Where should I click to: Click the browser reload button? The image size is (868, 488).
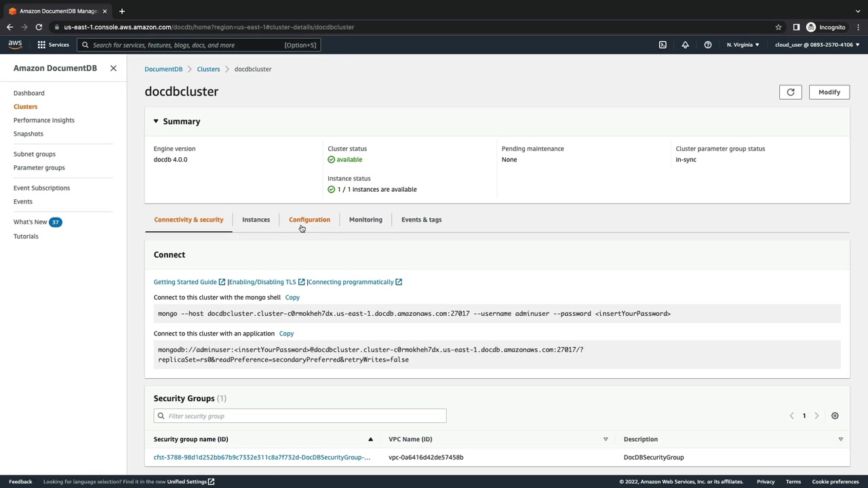39,27
